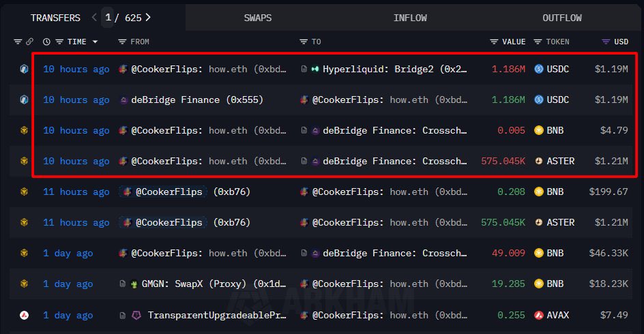
Task: Filter by the TOKEN column
Action: (x=538, y=42)
